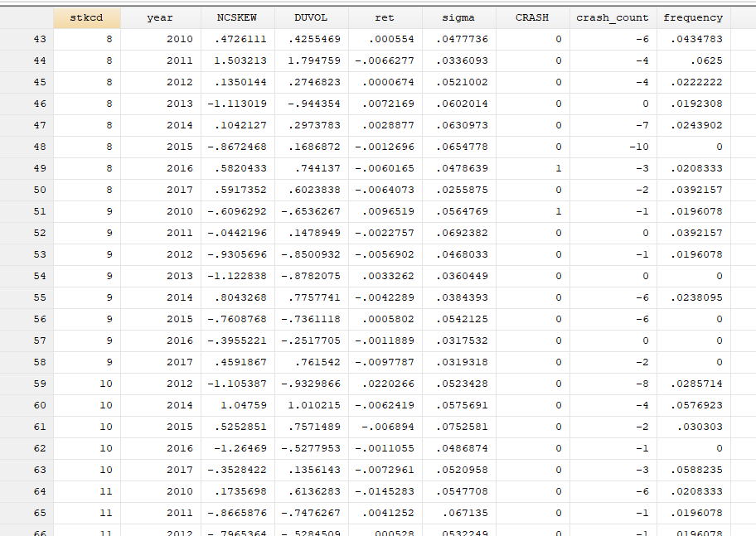Click crash_count cell -8
Viewport: 756px width, 536px height.
click(613, 384)
